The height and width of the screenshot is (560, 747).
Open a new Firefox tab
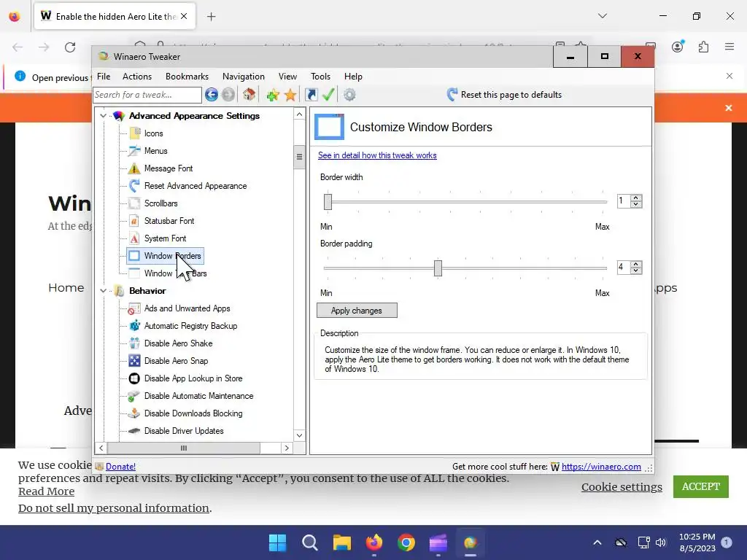pyautogui.click(x=211, y=17)
